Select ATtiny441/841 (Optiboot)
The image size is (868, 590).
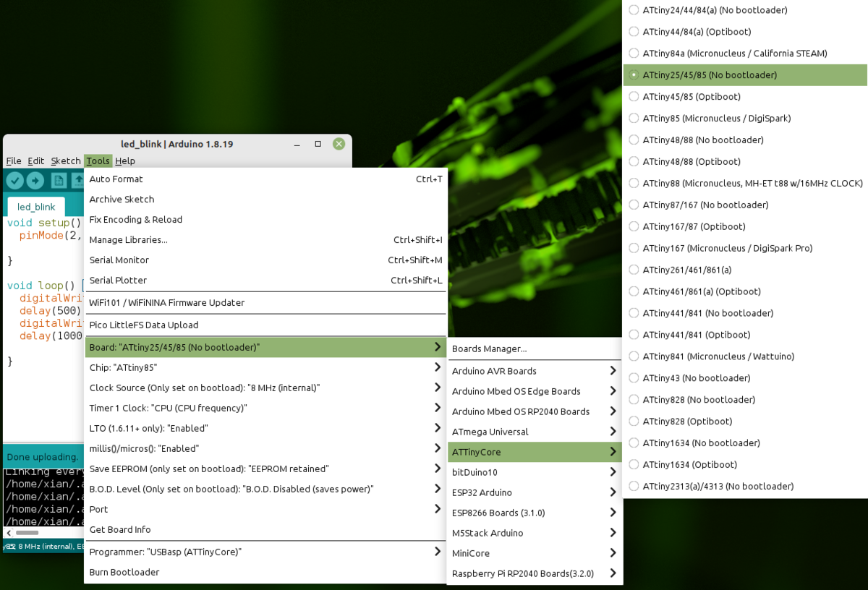pos(745,335)
